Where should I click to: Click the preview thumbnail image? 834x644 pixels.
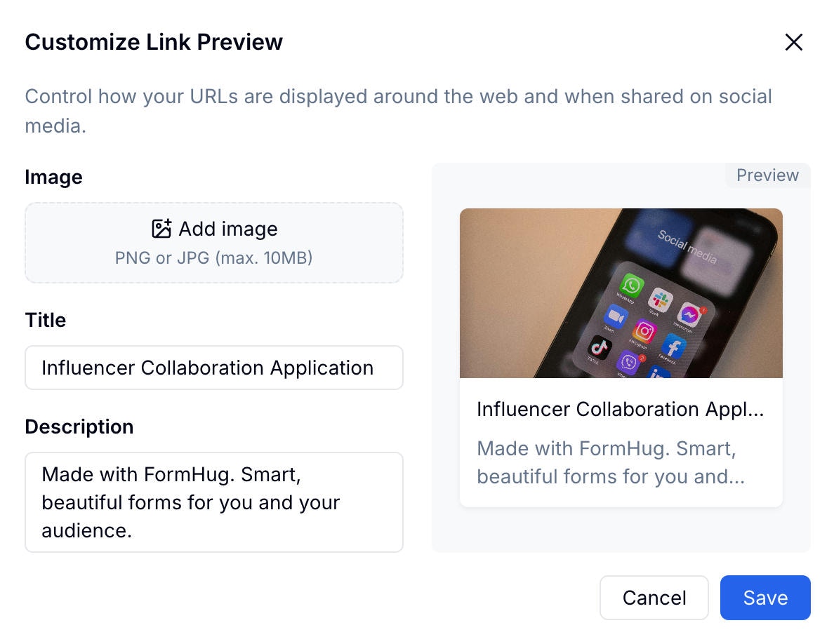click(x=621, y=293)
